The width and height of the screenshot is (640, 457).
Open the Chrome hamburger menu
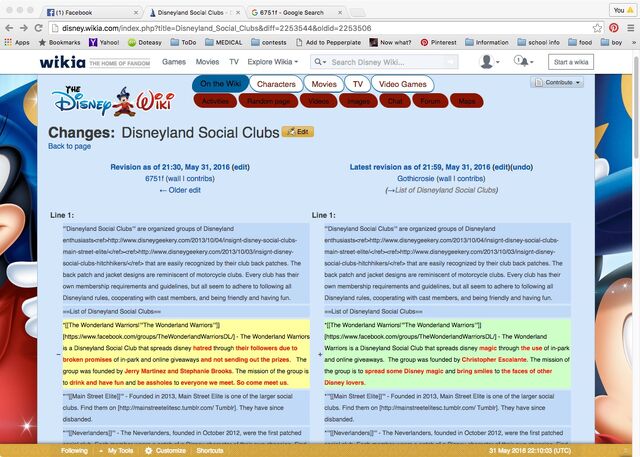[x=631, y=28]
